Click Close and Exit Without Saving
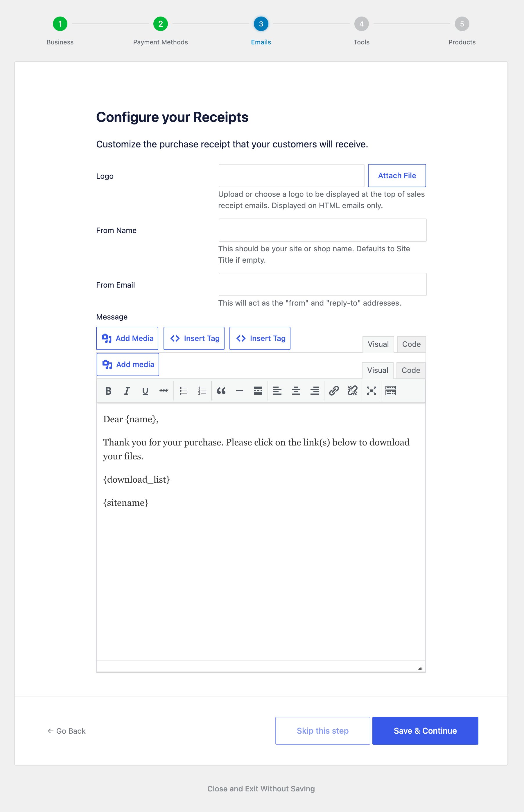Screen dimensions: 524x812 (261, 788)
